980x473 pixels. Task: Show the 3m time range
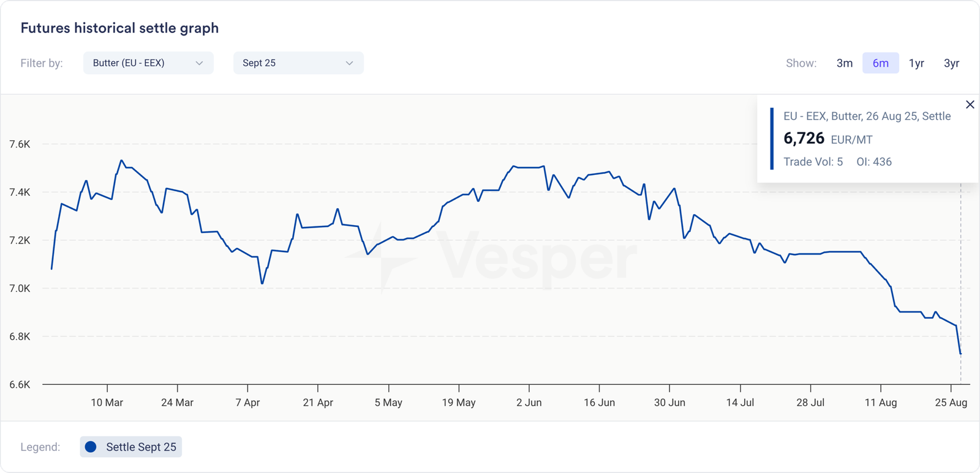(x=844, y=63)
